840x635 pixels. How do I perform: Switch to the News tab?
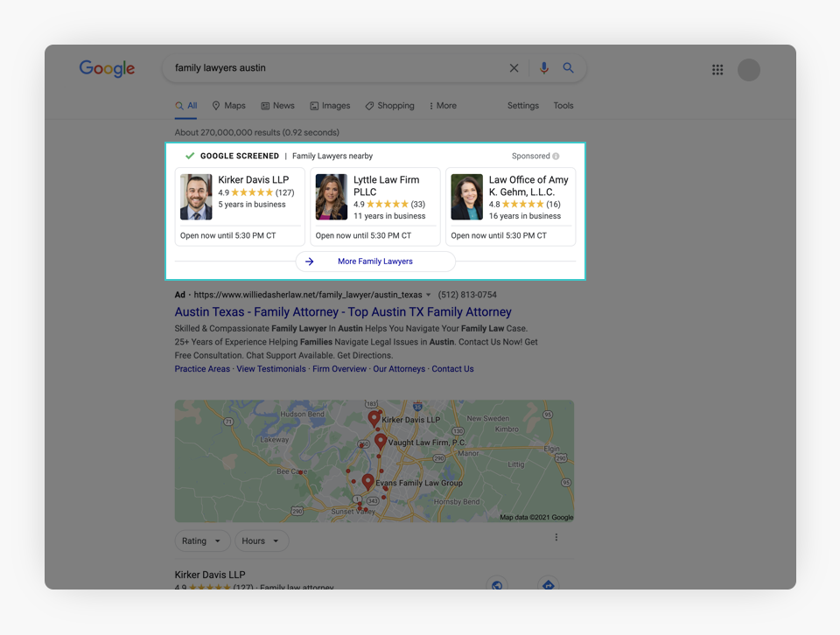(277, 106)
